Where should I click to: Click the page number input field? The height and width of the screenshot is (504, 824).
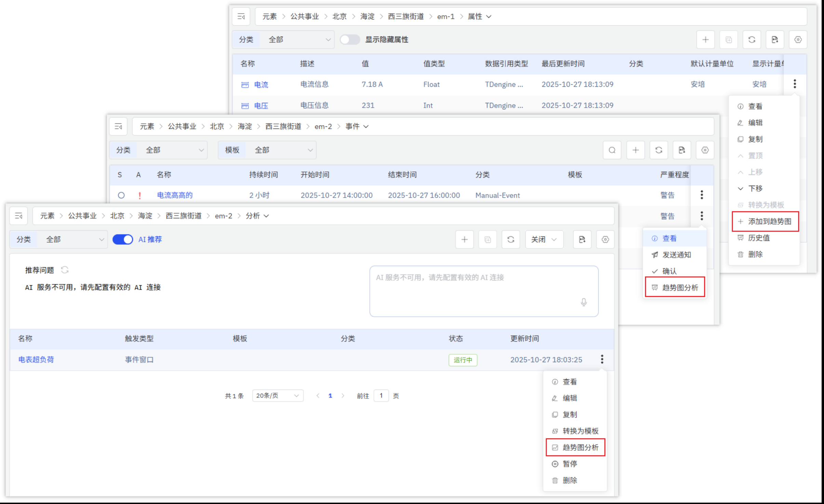coord(381,396)
